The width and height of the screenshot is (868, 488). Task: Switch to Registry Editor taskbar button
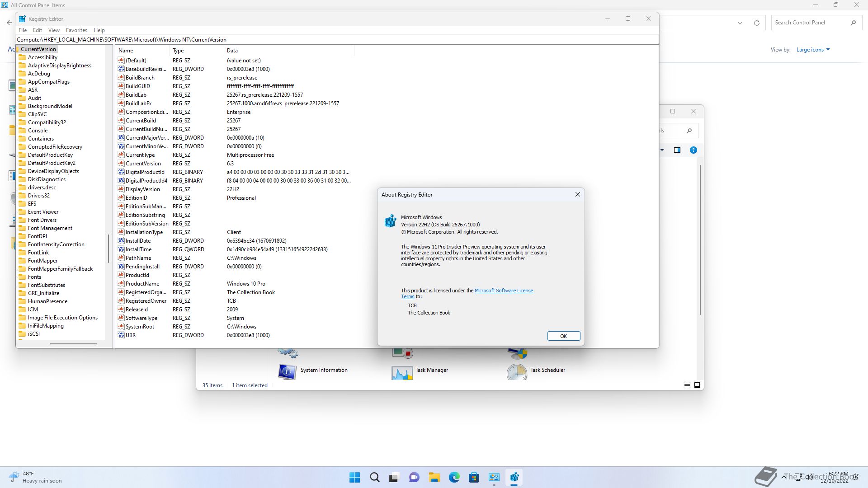tap(514, 477)
